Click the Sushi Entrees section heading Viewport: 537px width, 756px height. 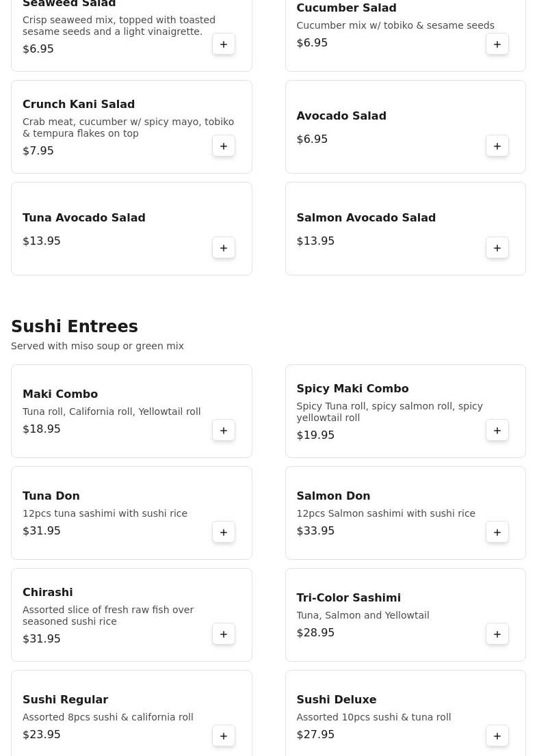point(75,327)
